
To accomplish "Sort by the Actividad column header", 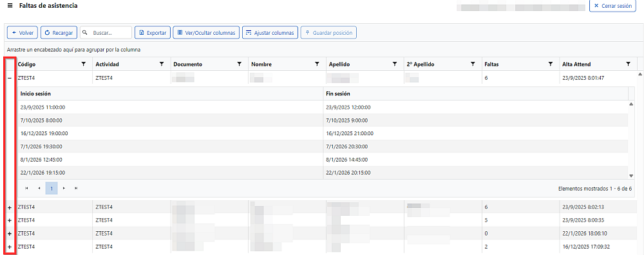I will pyautogui.click(x=107, y=64).
